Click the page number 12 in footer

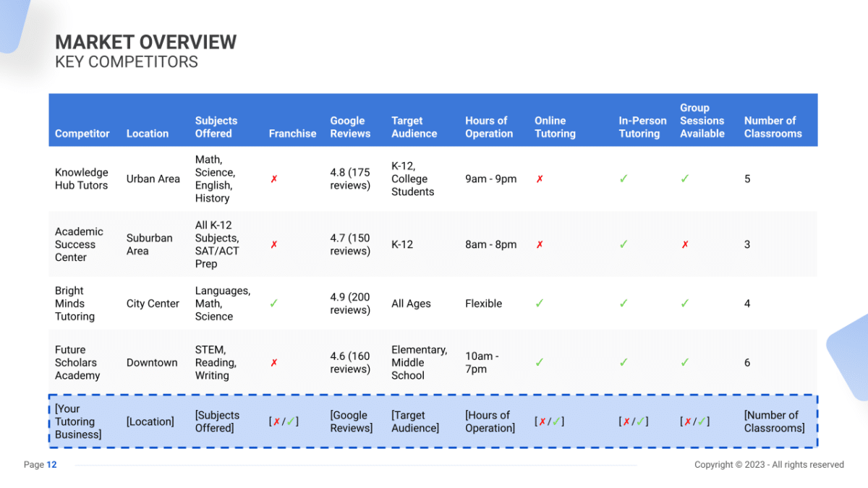click(52, 465)
